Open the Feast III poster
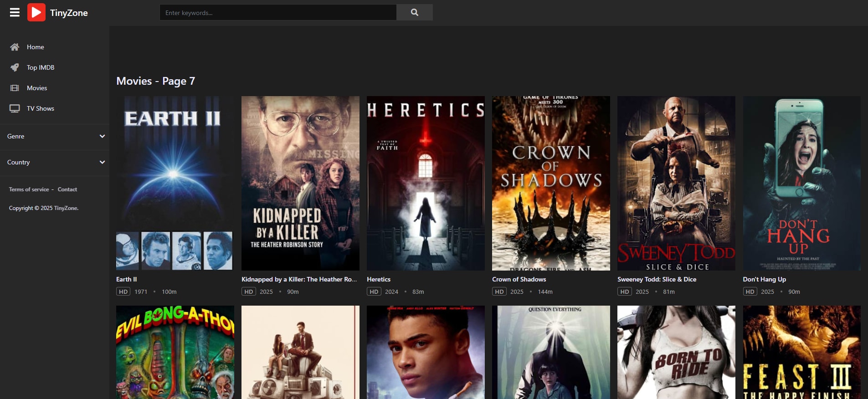868x399 pixels. click(801, 352)
